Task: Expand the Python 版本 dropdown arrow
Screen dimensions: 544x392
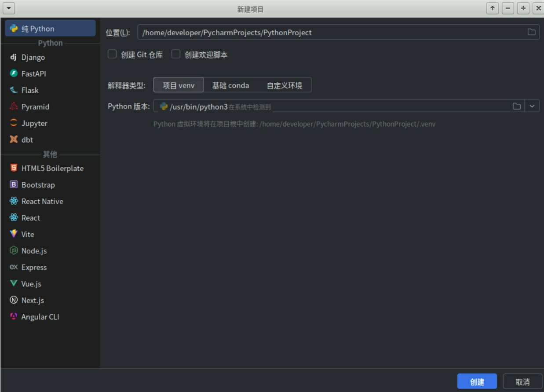Action: point(532,106)
